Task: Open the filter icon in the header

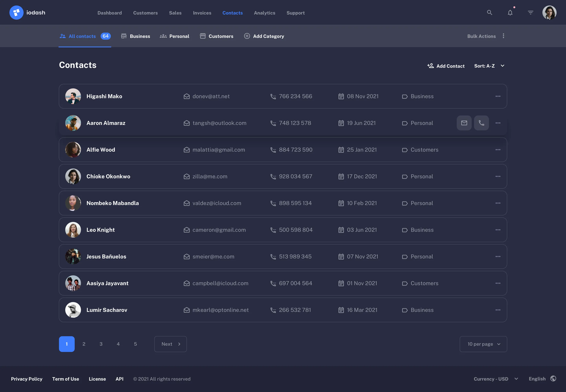Action: (530, 12)
